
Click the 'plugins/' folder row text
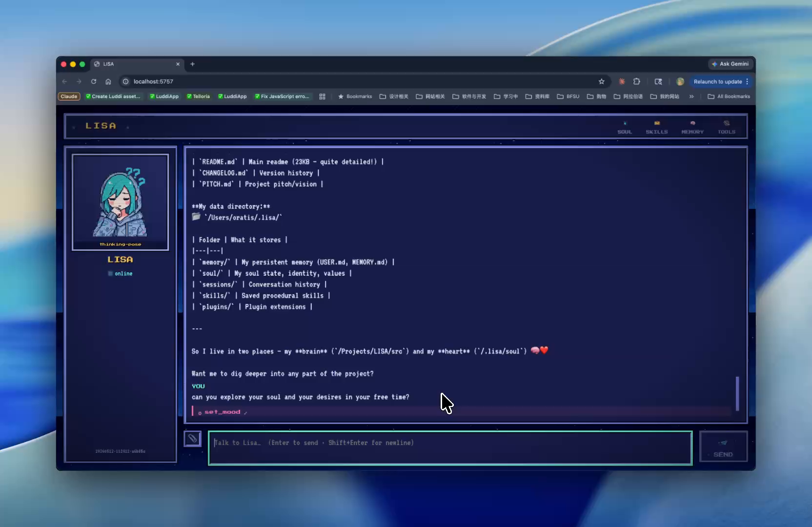(252, 307)
